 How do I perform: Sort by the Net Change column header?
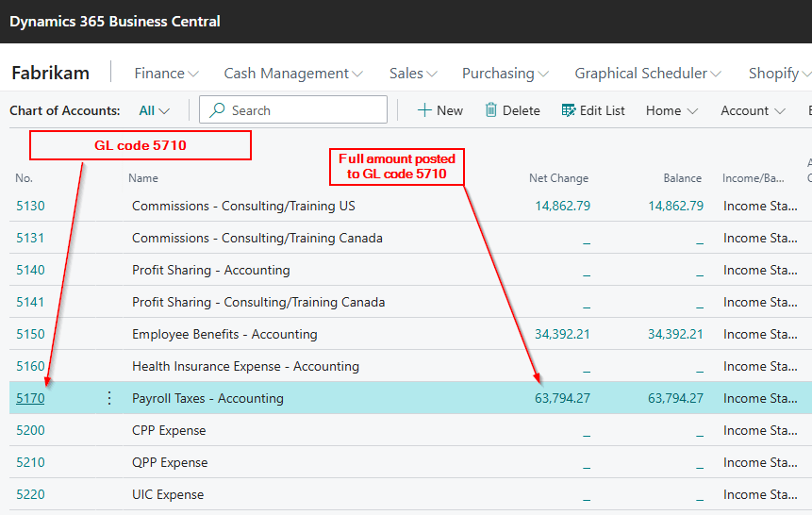point(558,178)
